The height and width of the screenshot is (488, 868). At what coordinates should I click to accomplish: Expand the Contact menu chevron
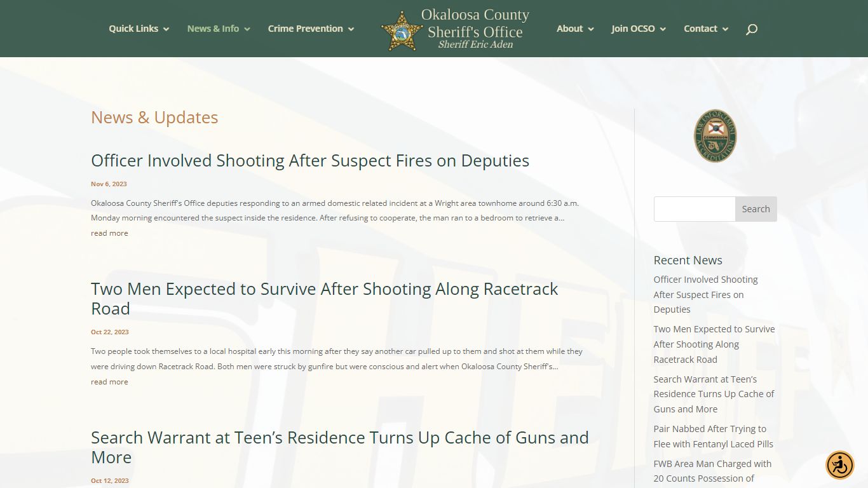click(725, 29)
